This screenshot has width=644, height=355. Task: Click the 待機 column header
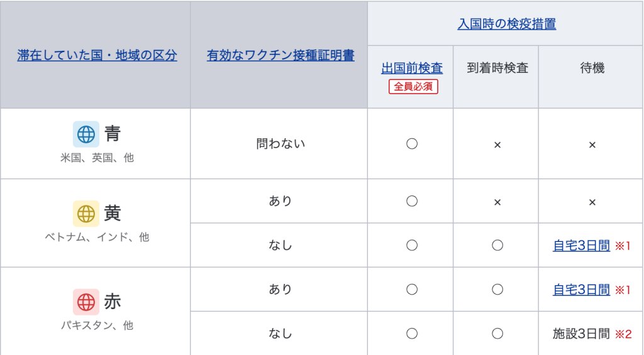(592, 68)
